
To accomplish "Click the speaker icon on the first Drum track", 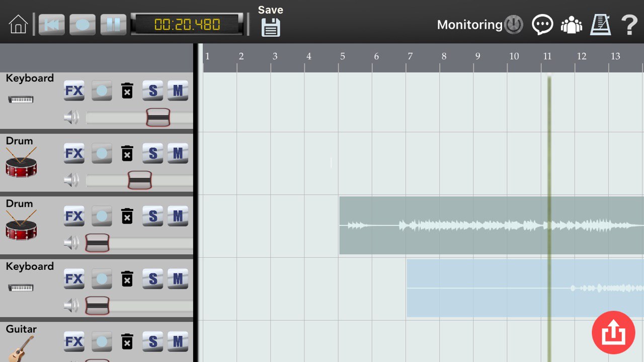I will 71,180.
